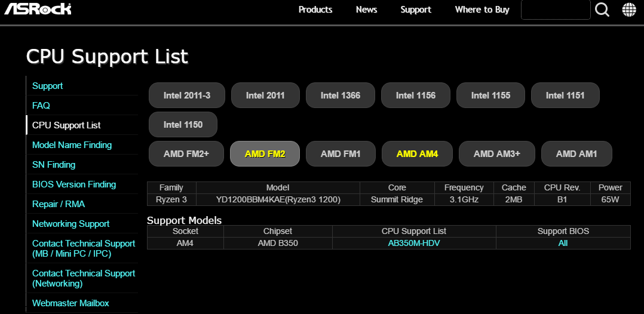Open the Support sidebar link
This screenshot has height=314, width=644.
[48, 86]
